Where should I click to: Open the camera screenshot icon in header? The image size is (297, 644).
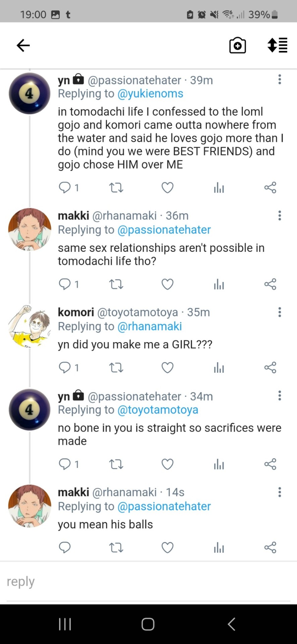tap(237, 45)
